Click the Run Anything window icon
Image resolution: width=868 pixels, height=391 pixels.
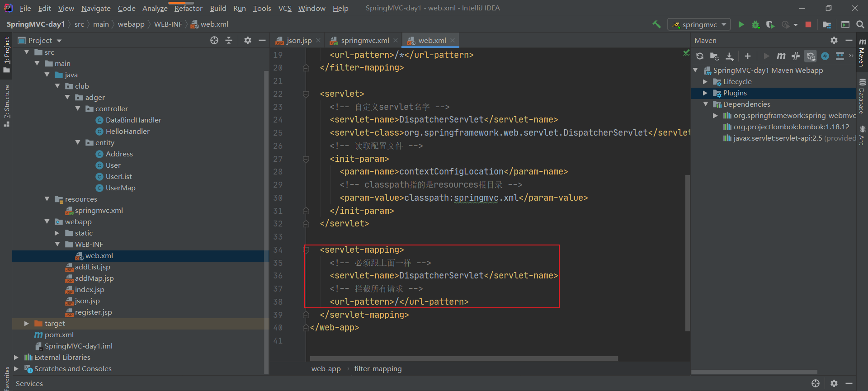[845, 24]
